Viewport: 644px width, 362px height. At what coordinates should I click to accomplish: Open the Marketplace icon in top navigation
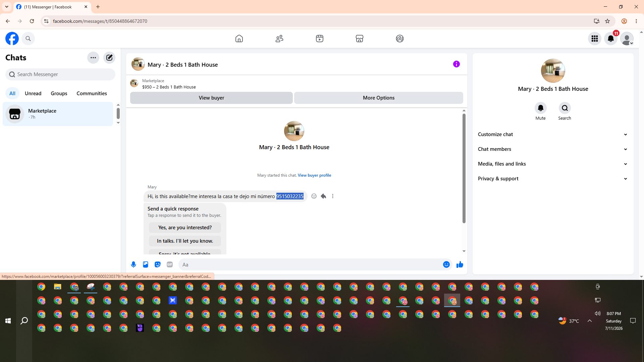pos(360,39)
